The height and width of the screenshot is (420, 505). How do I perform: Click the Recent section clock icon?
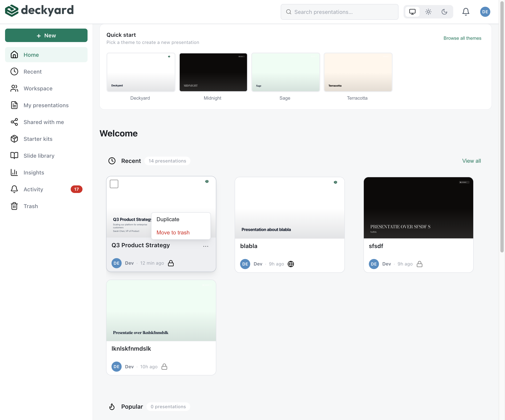pyautogui.click(x=112, y=161)
